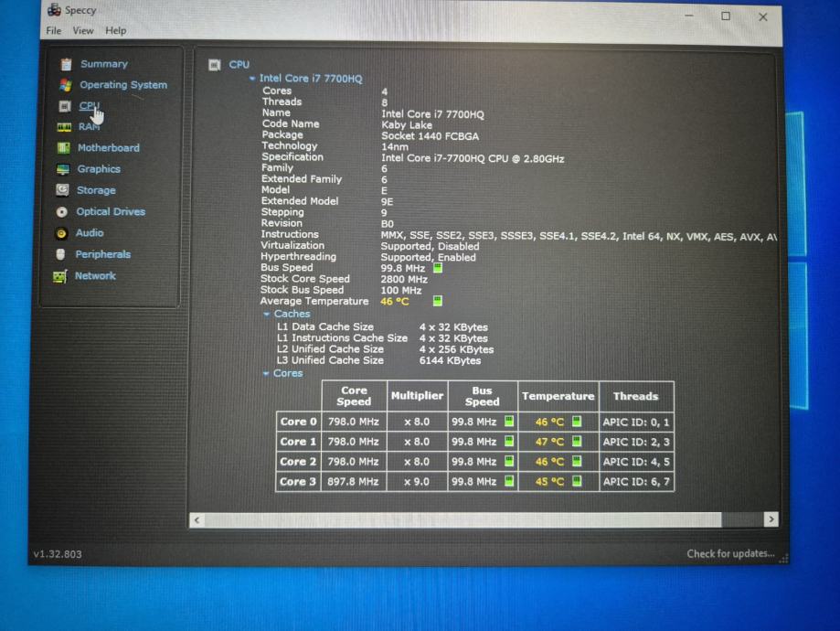This screenshot has height=631, width=840.
Task: Click Core 3 speed value 897.8 MHz
Action: (353, 481)
